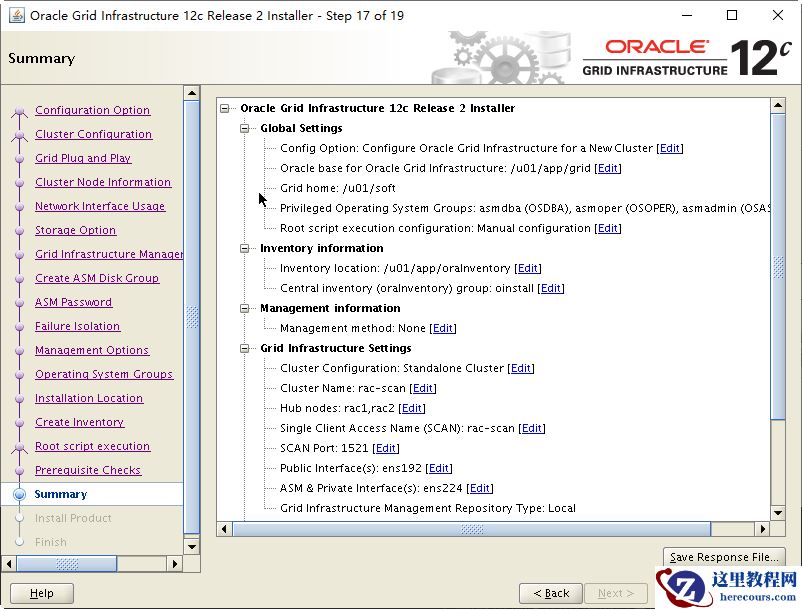Open the Configuration Option step

93,110
